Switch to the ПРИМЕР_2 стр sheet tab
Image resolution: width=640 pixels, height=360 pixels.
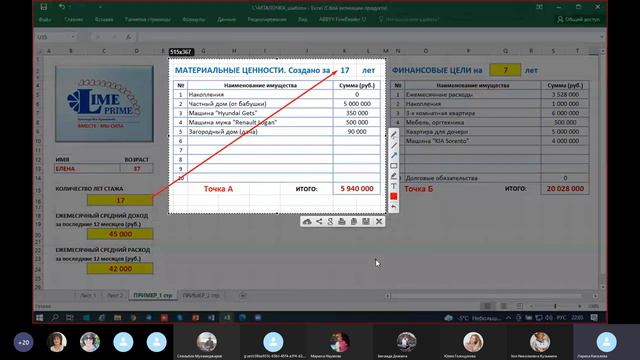pos(201,295)
